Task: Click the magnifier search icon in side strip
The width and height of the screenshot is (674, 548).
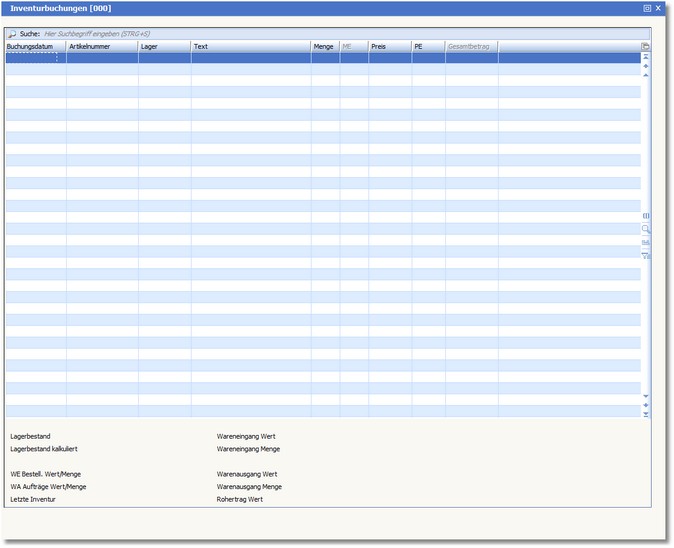Action: tap(646, 229)
